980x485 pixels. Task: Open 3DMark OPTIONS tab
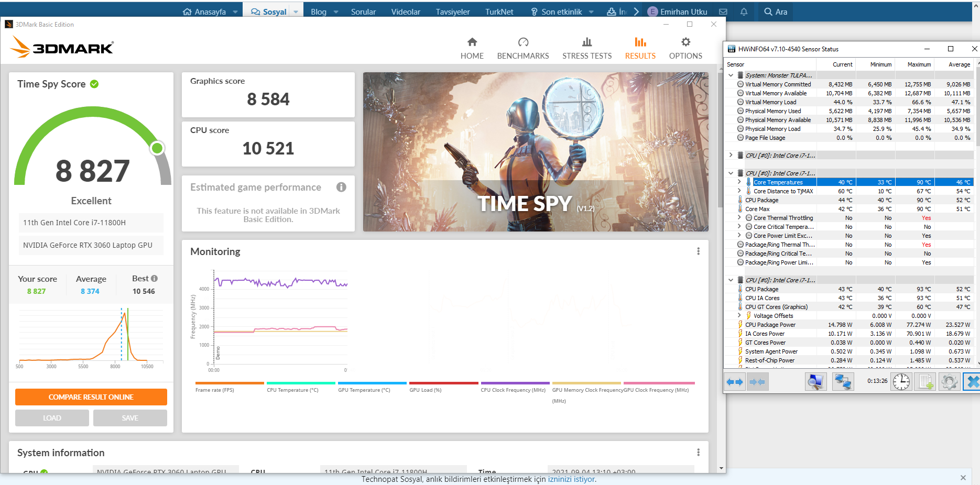click(685, 49)
